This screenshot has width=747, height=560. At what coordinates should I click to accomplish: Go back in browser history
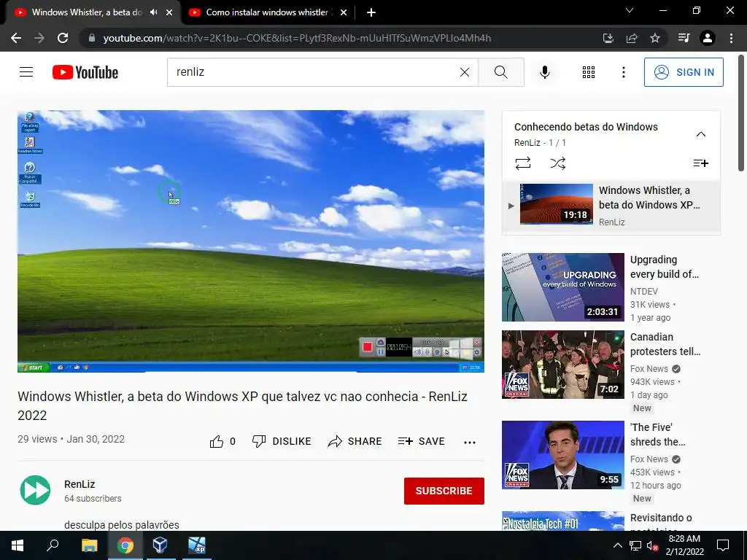tap(16, 38)
